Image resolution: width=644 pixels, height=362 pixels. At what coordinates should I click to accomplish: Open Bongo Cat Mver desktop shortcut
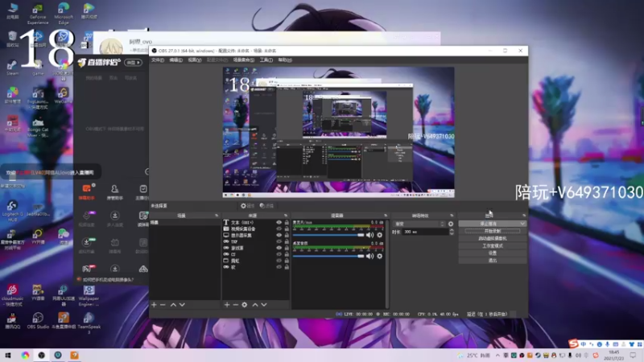coord(38,128)
